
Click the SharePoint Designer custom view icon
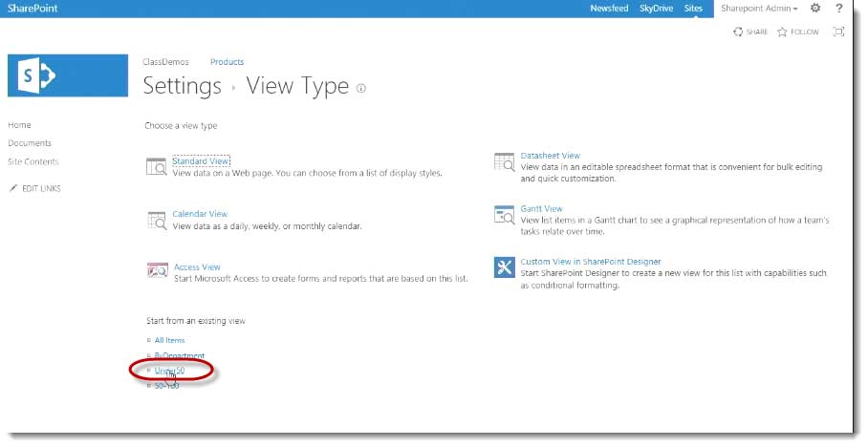tap(505, 267)
